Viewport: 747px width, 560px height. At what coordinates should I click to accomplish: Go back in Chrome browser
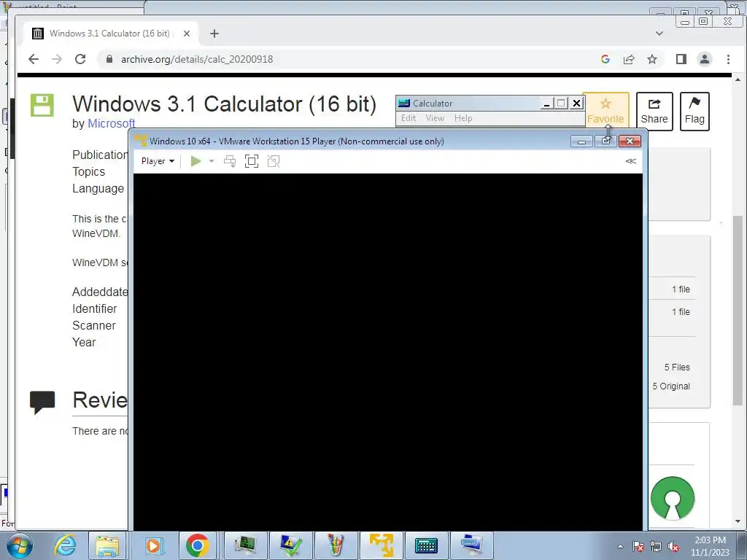click(x=34, y=59)
